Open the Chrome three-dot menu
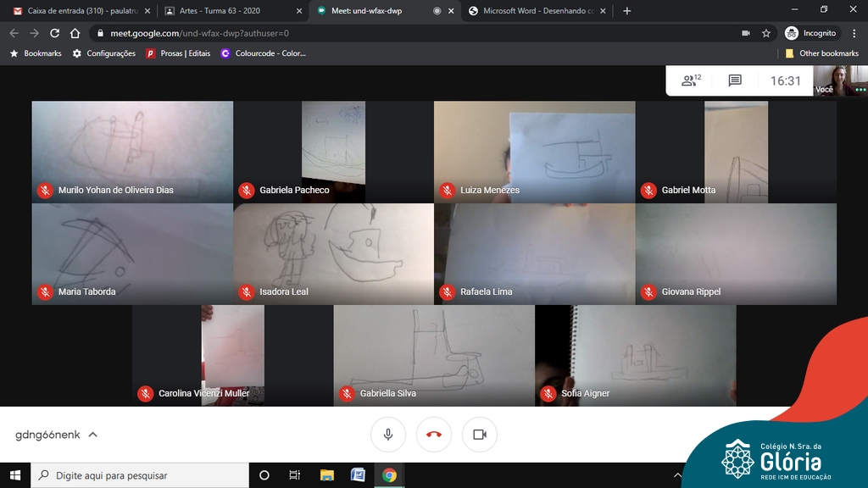 click(x=854, y=33)
